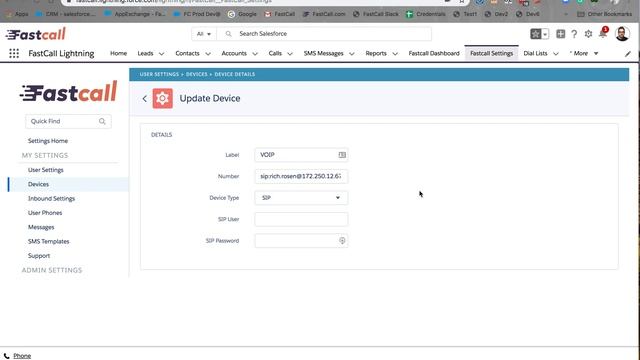Expand the Leads tab chevron

(x=161, y=53)
